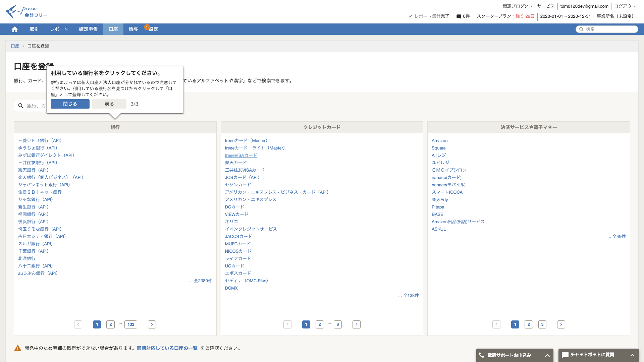
Task: Go to previous page in クレジットカード list
Action: point(287,324)
